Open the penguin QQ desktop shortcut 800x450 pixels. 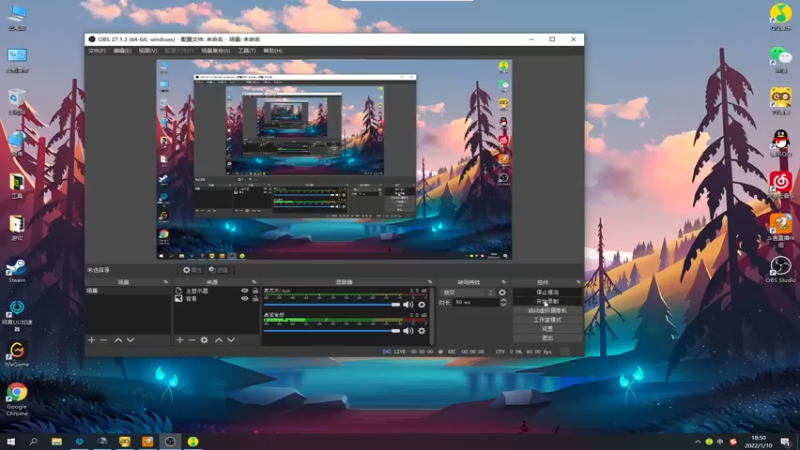point(781,143)
